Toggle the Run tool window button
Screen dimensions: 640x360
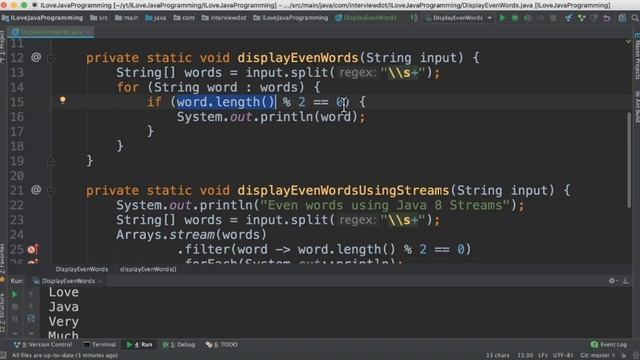pyautogui.click(x=139, y=345)
